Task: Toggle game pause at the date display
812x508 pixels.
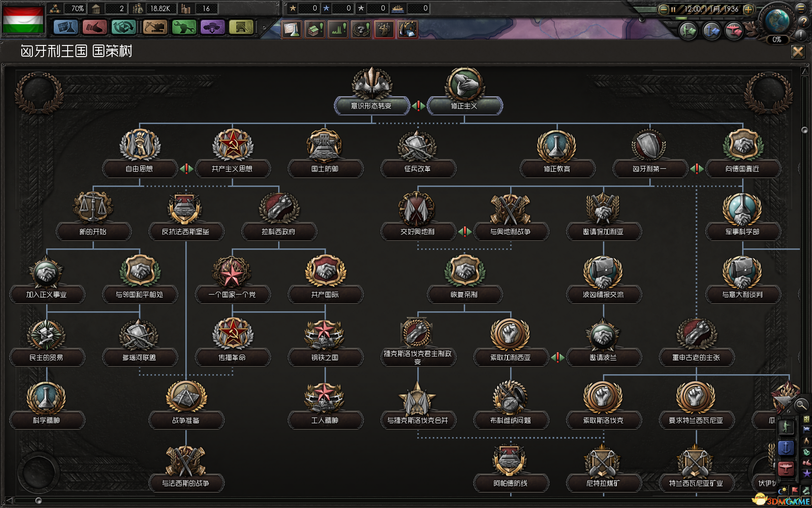Action: (710, 9)
